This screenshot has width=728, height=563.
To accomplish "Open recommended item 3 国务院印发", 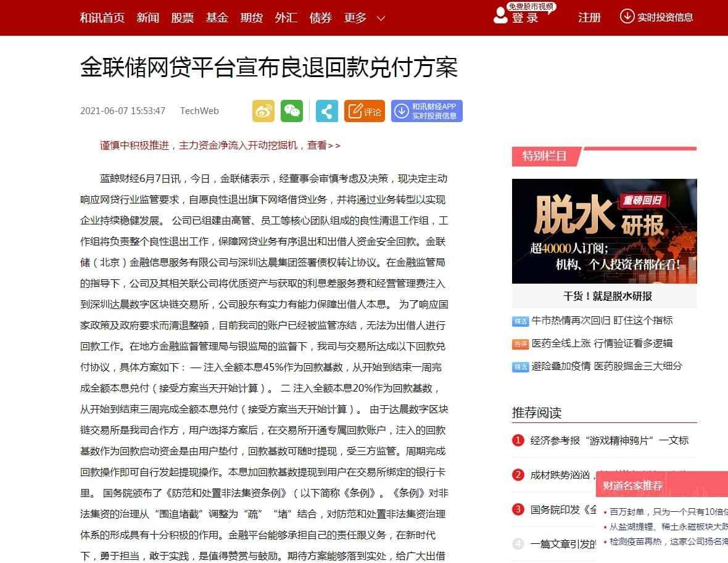I will pos(563,509).
